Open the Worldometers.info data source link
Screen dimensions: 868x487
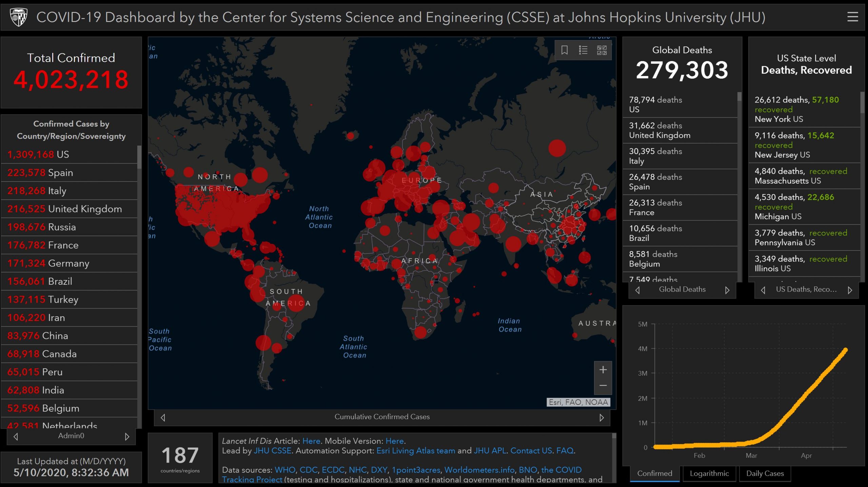pos(479,470)
